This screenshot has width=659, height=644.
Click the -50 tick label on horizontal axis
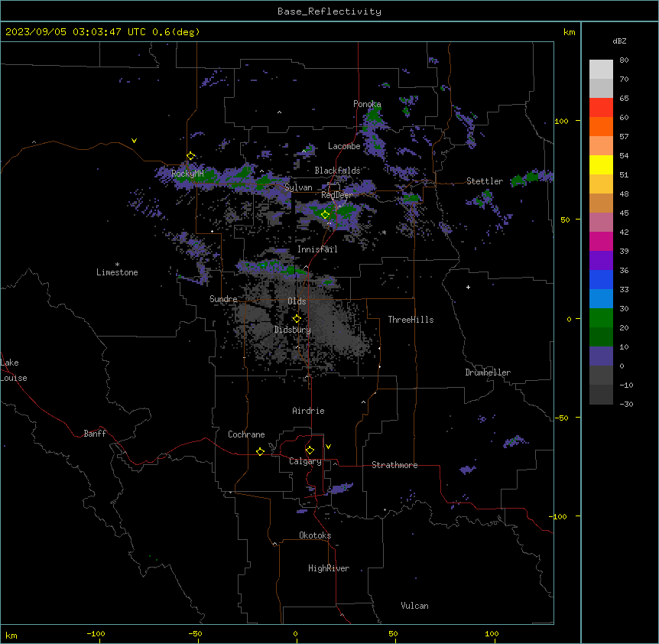195,633
